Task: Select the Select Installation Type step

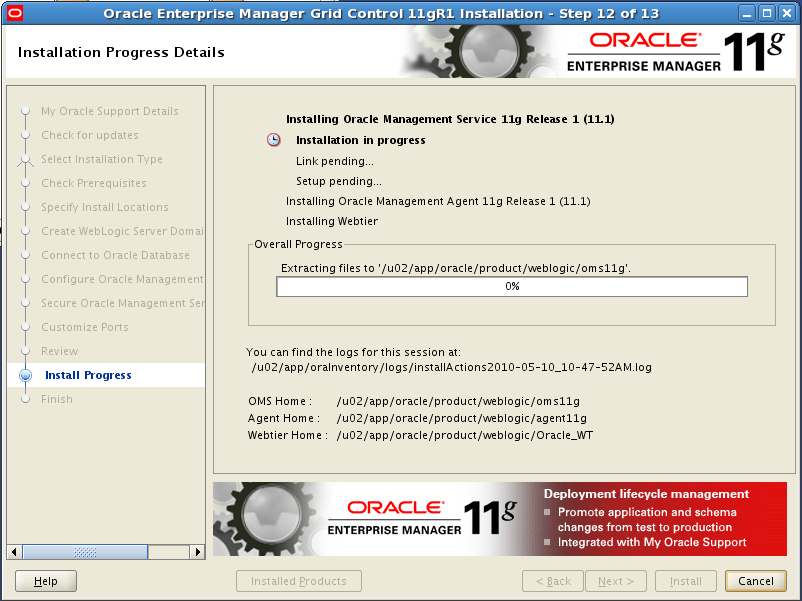Action: 102,159
